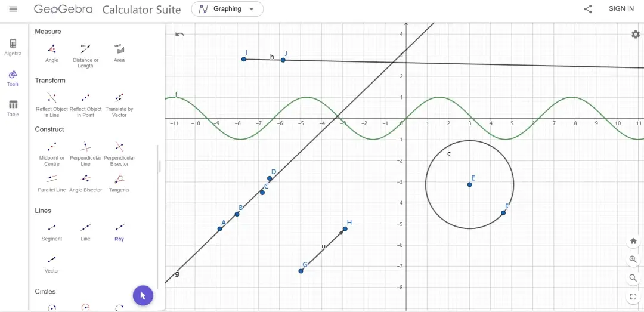
Task: Click the home standard view button
Action: [633, 241]
